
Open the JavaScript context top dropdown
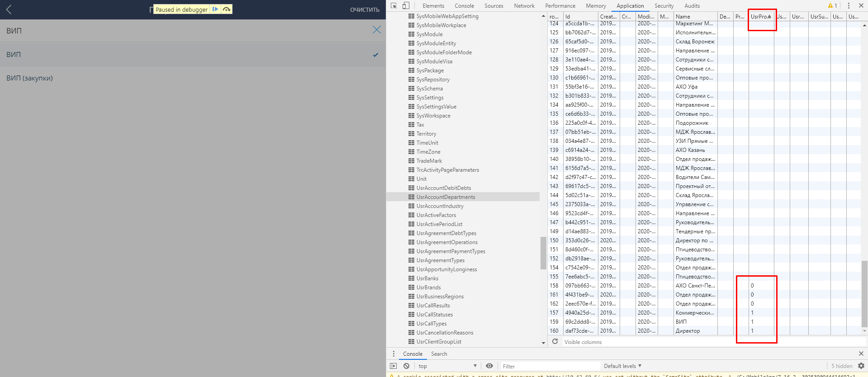tap(447, 366)
